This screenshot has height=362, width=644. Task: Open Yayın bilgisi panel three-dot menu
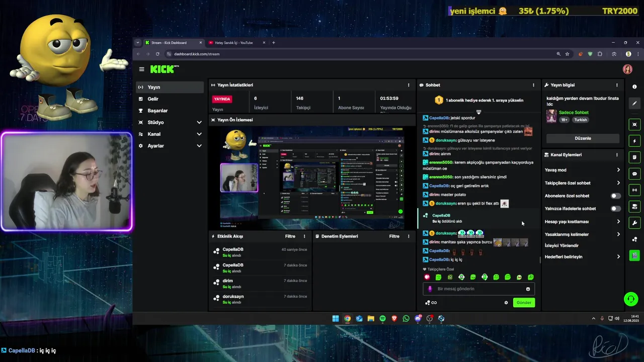tap(617, 85)
